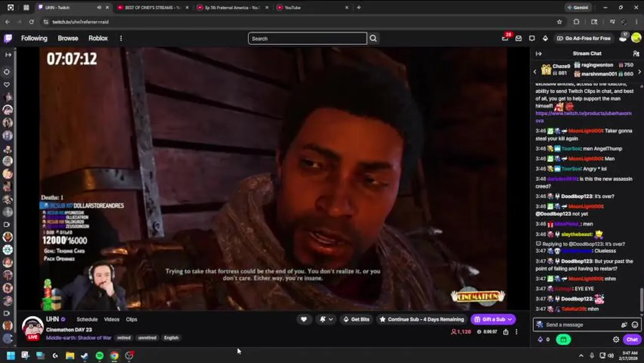Click the Gemini button in Chrome
This screenshot has height=363, width=644.
pyautogui.click(x=577, y=8)
